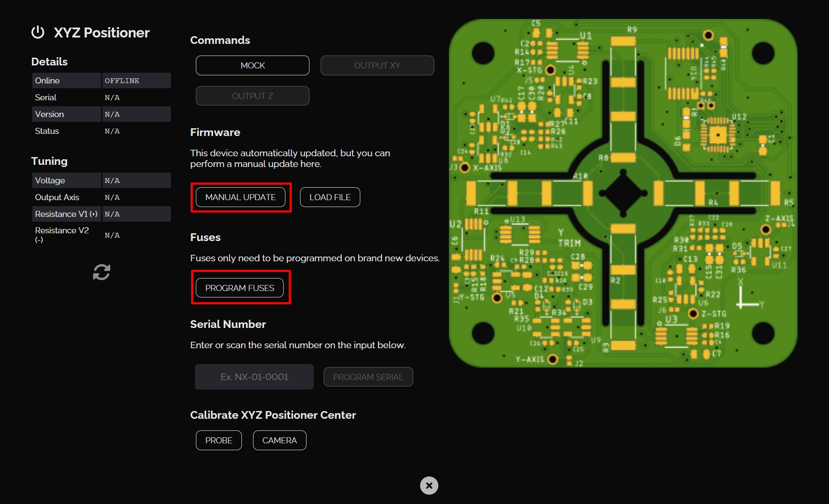This screenshot has width=829, height=504.
Task: Click the LOAD FILE button
Action: [330, 197]
